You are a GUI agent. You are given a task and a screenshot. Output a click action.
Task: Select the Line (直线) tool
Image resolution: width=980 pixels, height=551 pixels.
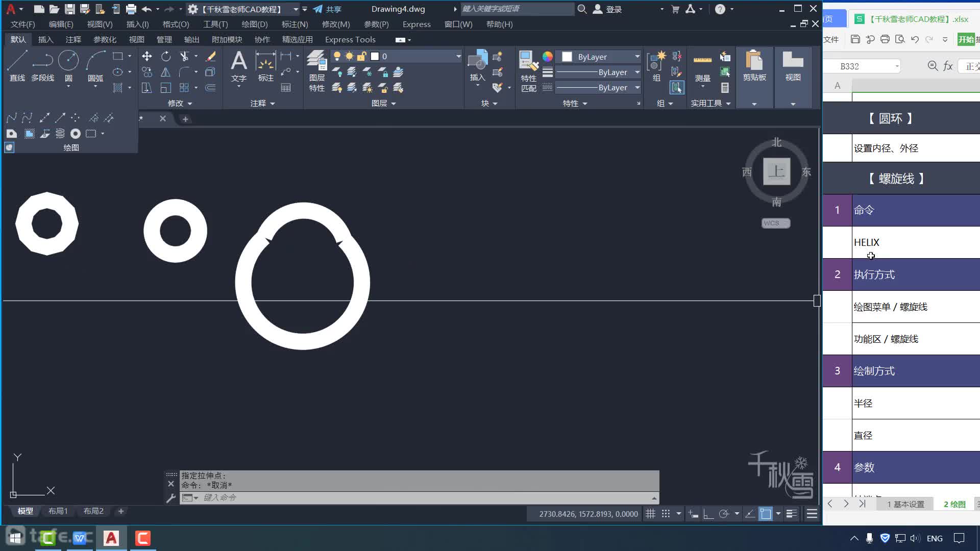tap(17, 66)
